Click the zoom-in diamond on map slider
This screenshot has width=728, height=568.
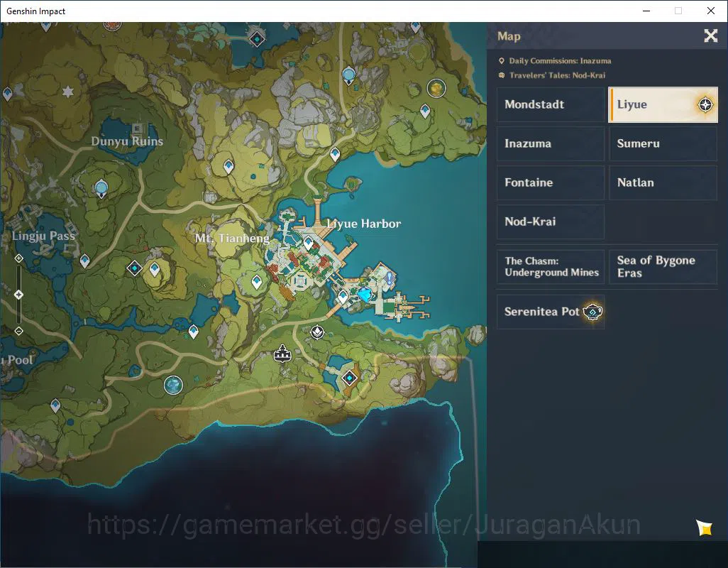pos(18,258)
